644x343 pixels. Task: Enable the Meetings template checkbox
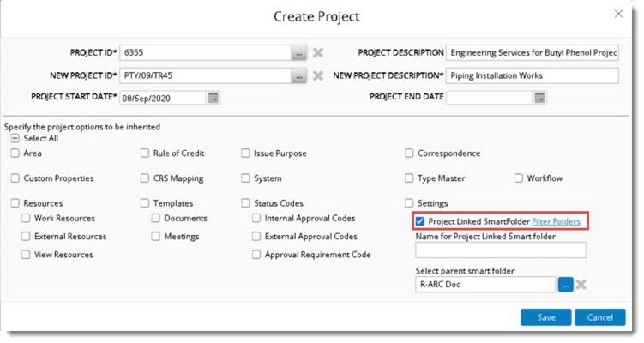tap(156, 236)
